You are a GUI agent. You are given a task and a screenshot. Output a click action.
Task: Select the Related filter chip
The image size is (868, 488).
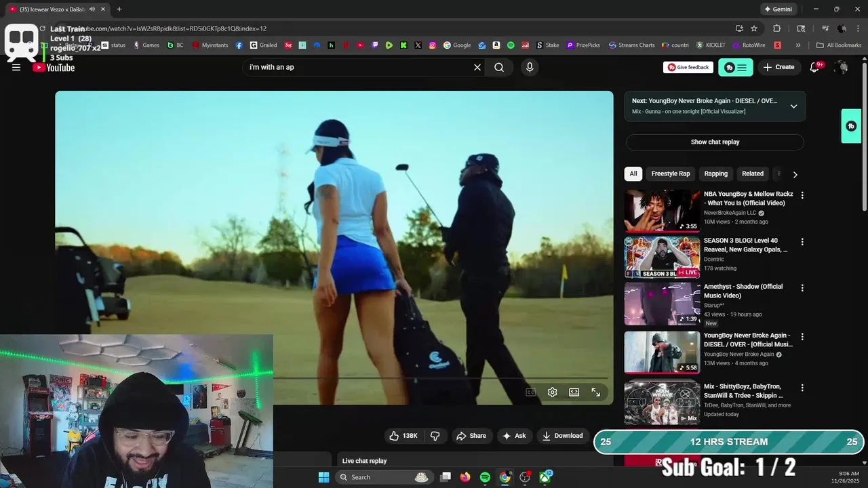752,174
